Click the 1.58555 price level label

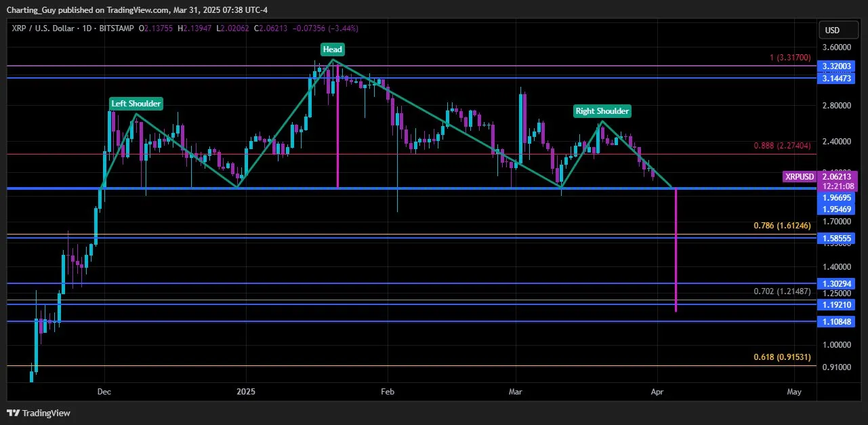837,239
